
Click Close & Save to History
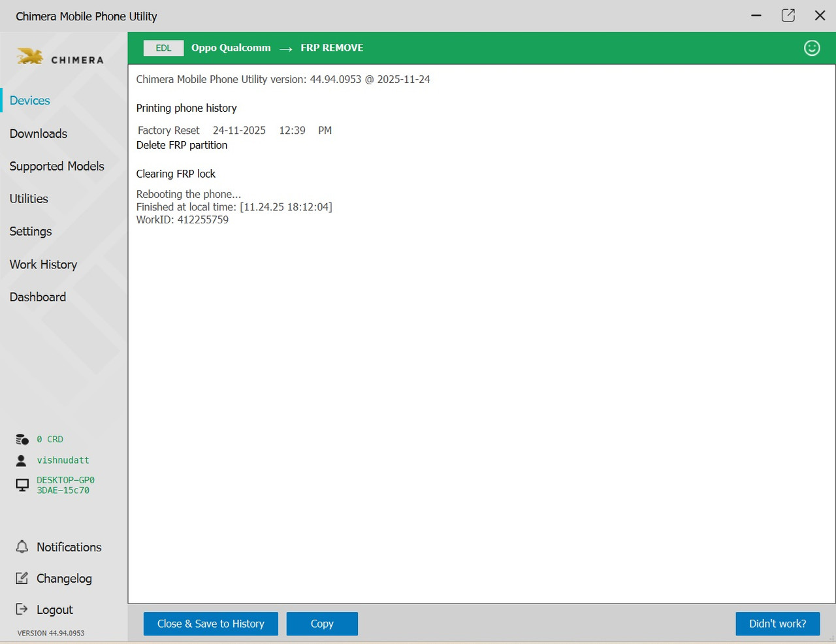click(x=211, y=624)
